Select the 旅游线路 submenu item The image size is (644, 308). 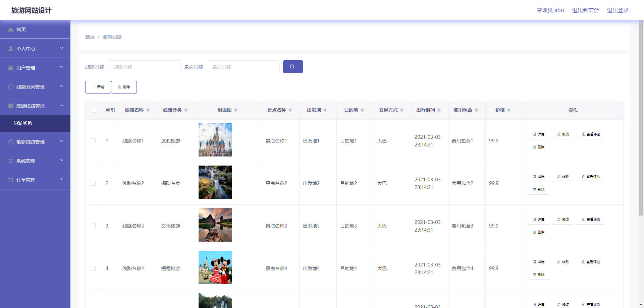(35, 123)
